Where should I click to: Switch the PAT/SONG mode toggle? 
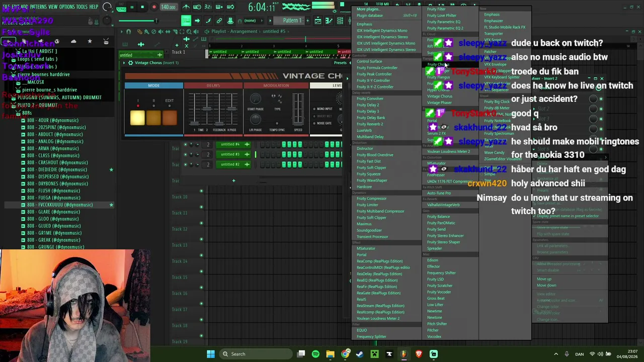121,8
